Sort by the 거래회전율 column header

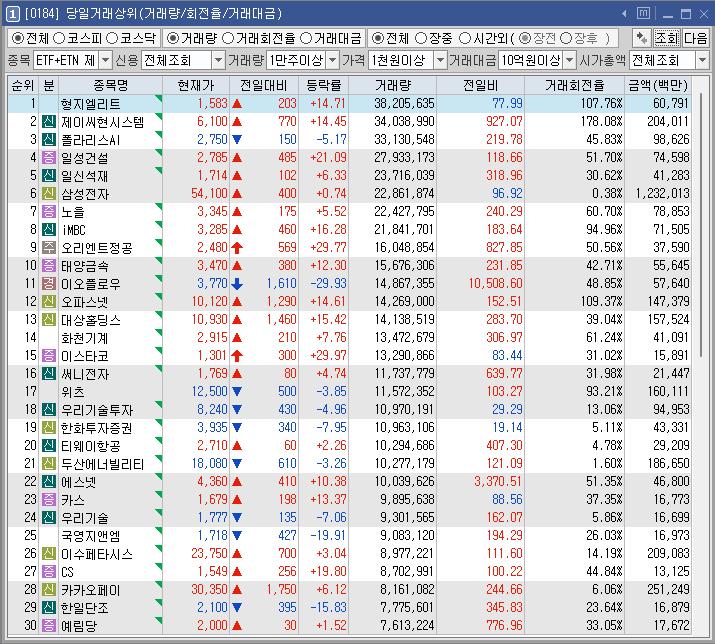pyautogui.click(x=574, y=85)
